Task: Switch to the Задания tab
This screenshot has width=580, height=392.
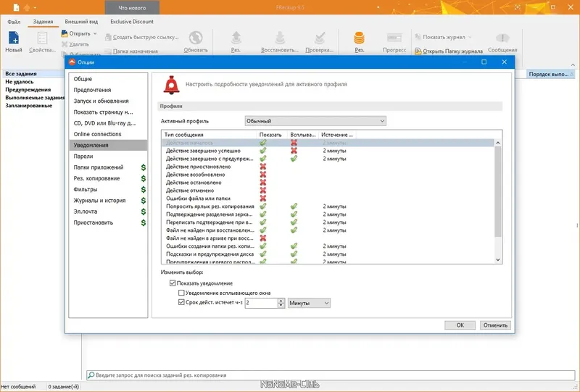Action: click(43, 22)
